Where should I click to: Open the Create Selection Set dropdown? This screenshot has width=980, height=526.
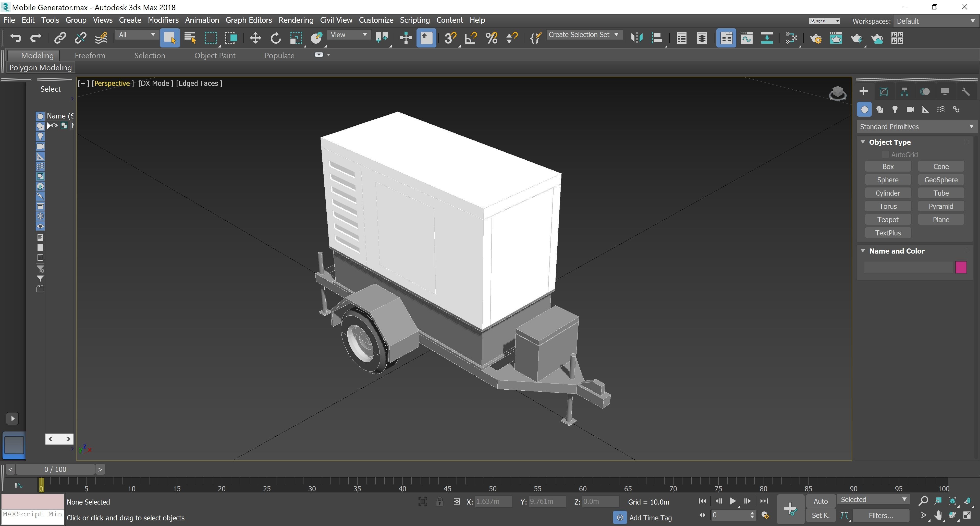584,35
